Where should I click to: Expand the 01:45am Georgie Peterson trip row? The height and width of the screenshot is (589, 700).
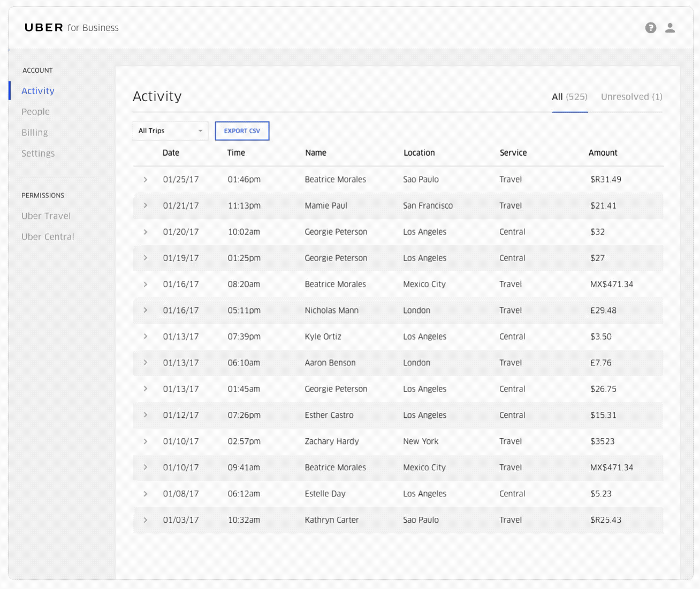(145, 389)
